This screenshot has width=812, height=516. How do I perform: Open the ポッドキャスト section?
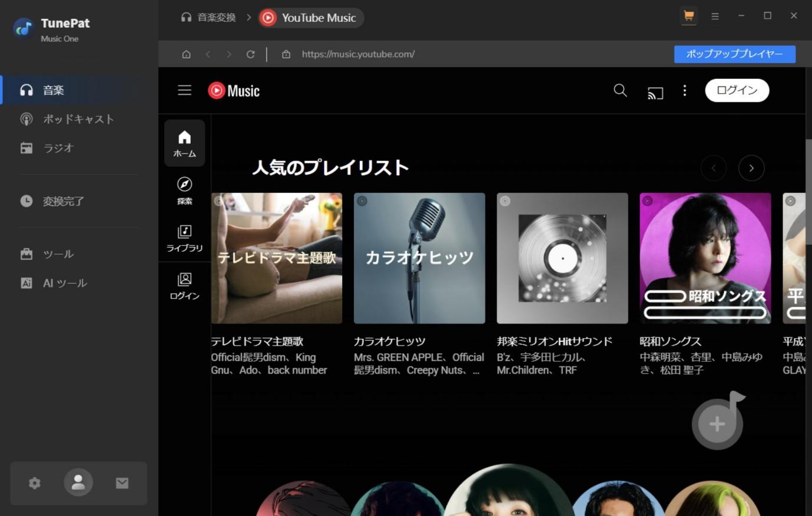(x=79, y=119)
